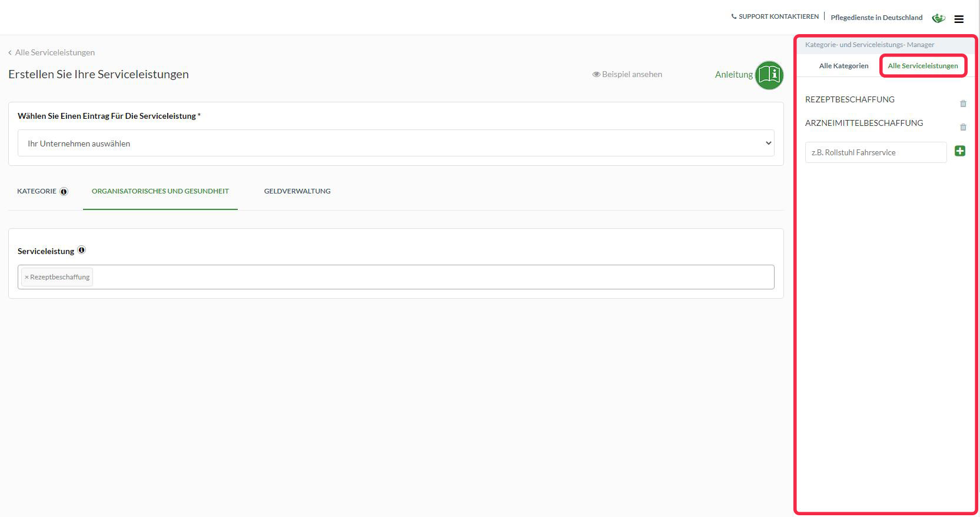Click Beispiel ansehen link
This screenshot has height=517, width=980.
point(627,74)
